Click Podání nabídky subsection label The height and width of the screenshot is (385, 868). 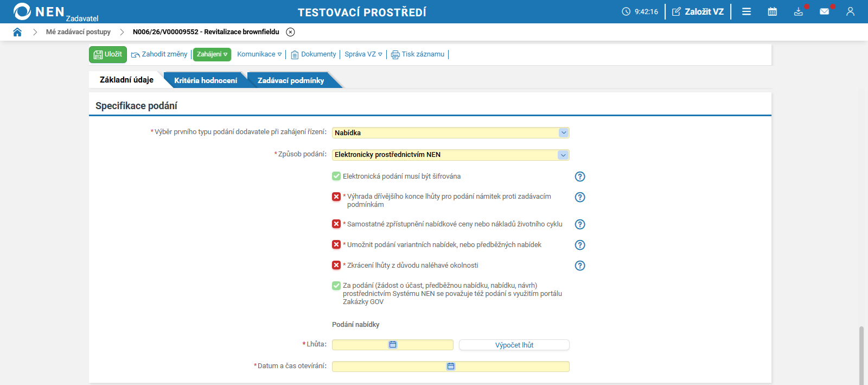pyautogui.click(x=356, y=325)
